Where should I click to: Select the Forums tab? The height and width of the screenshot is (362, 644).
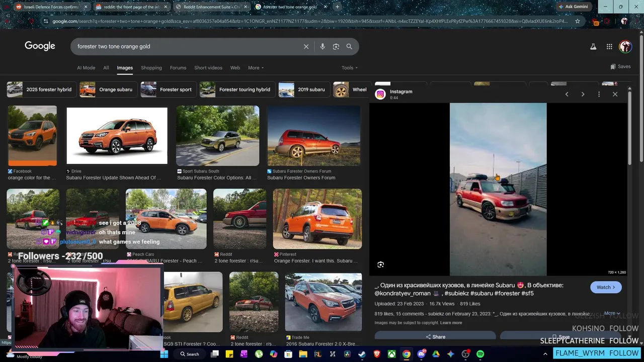tap(178, 68)
